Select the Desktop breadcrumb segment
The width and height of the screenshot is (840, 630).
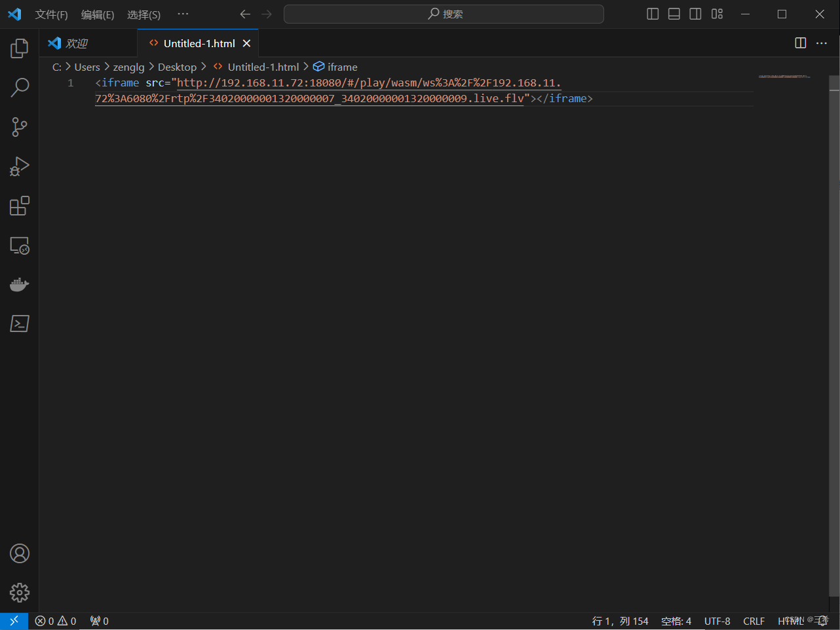[x=177, y=67]
